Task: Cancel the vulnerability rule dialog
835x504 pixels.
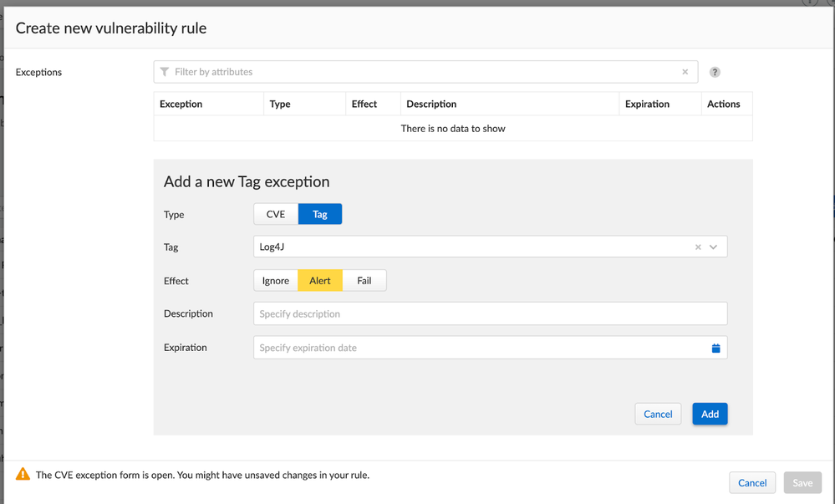Action: tap(752, 482)
